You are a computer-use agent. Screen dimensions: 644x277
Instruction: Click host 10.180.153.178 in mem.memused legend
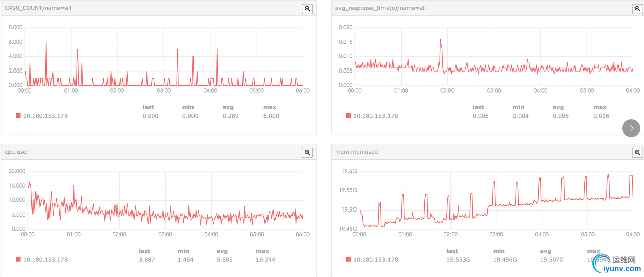pos(375,260)
